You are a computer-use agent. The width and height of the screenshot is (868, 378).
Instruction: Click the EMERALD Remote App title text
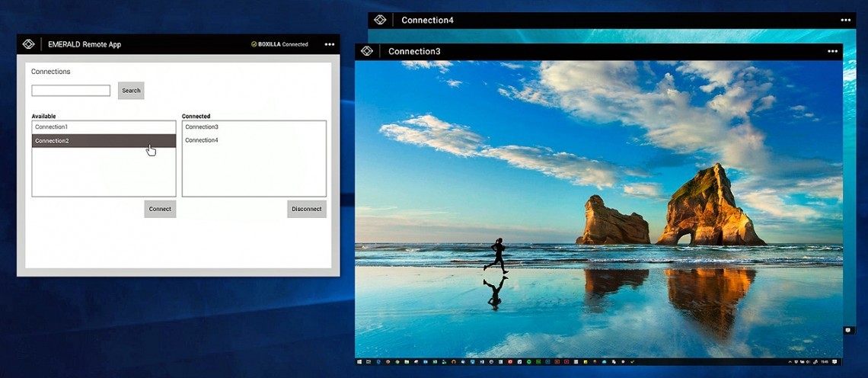[x=85, y=44]
